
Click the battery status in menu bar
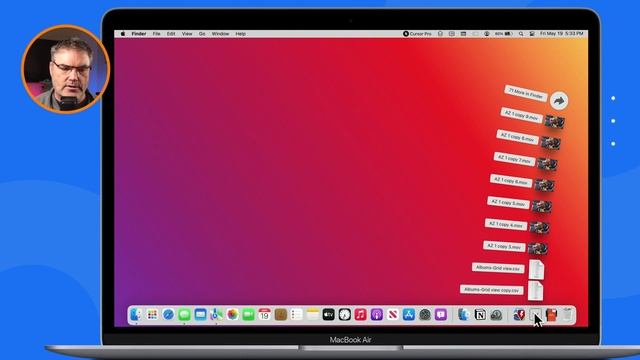[503, 34]
